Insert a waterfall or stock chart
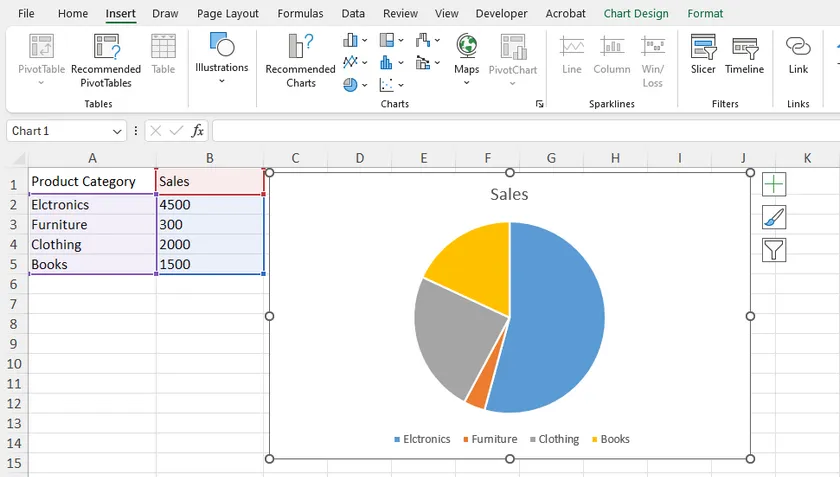The height and width of the screenshot is (477, 840). [423, 40]
